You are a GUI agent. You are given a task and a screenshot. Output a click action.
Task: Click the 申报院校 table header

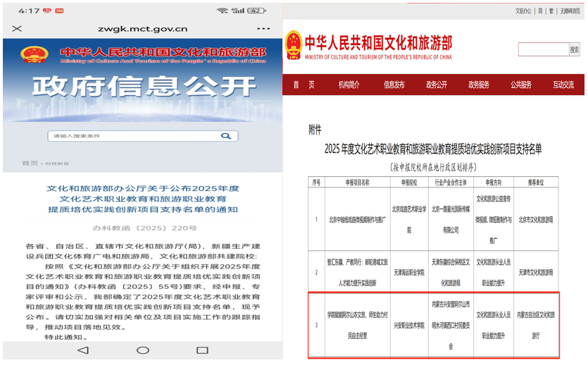409,183
